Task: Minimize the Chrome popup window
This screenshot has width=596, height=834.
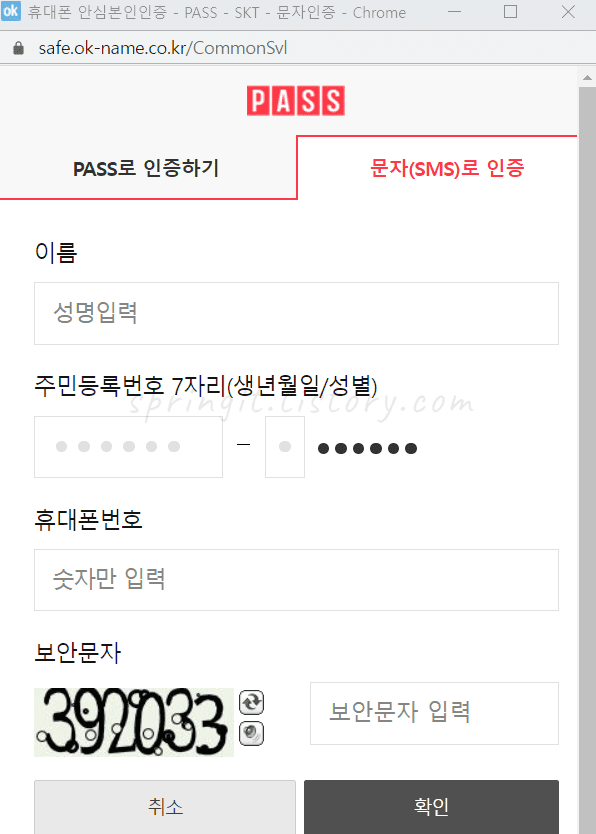Action: click(x=455, y=12)
